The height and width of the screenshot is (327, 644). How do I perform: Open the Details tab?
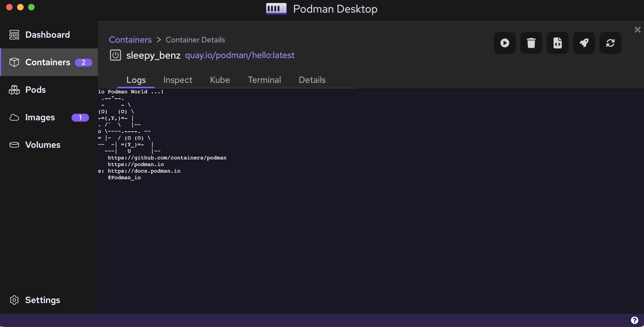click(x=312, y=80)
